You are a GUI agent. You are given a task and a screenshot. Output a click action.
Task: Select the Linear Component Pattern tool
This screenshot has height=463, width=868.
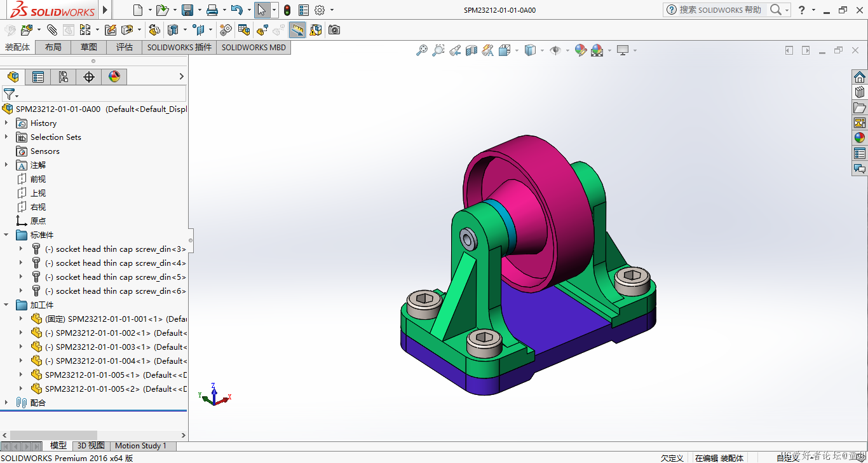85,30
